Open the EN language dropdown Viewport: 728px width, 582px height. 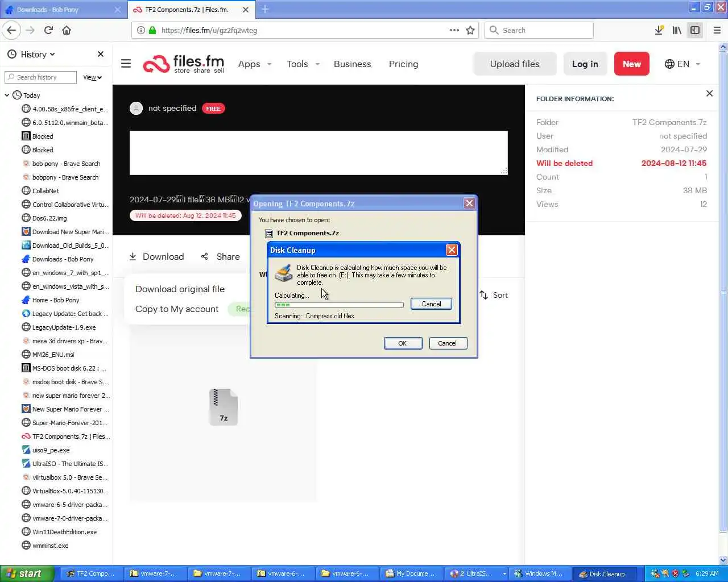(x=682, y=64)
